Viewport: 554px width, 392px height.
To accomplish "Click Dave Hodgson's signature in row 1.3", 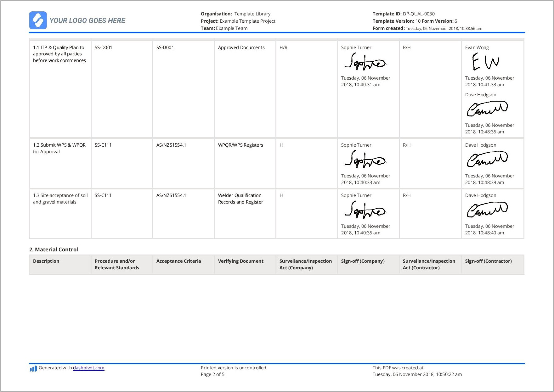I will click(487, 210).
